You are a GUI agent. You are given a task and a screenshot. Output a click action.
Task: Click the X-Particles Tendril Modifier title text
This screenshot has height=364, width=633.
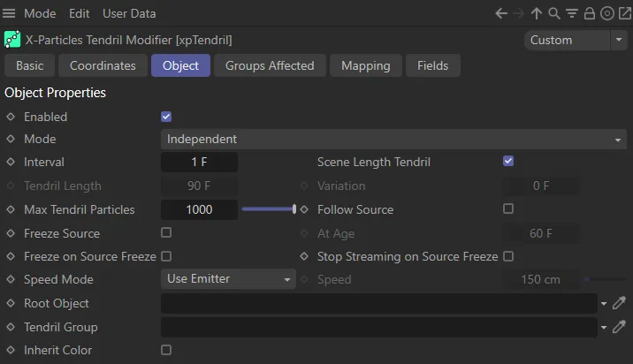(128, 40)
